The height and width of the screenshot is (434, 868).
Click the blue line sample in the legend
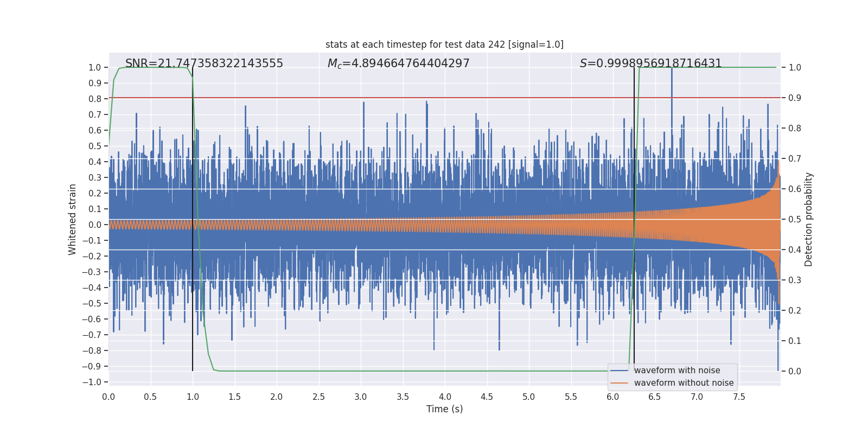click(619, 371)
